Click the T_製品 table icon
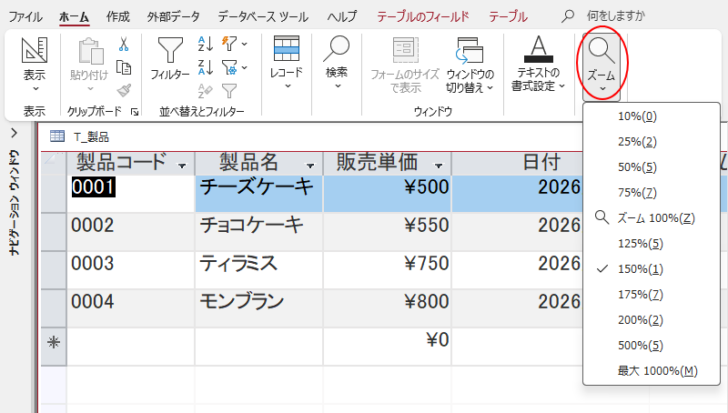The height and width of the screenshot is (413, 728). click(57, 136)
